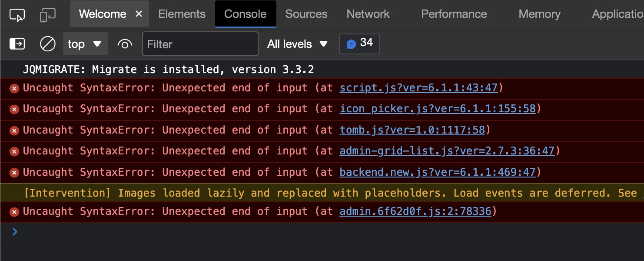The image size is (644, 261).
Task: Open admin.6f62d0f.js:2:78336 source link
Action: pyautogui.click(x=415, y=212)
